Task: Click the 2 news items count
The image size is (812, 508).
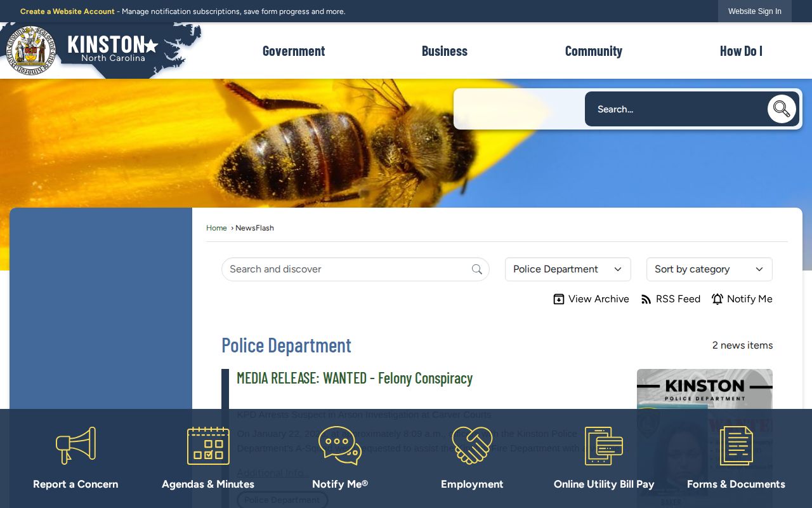Action: 742,345
